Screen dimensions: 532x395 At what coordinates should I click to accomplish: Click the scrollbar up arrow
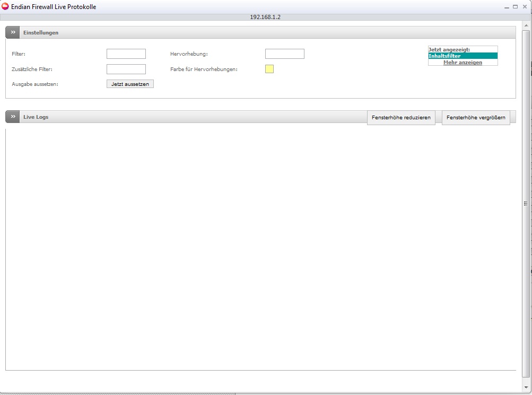[x=526, y=24]
